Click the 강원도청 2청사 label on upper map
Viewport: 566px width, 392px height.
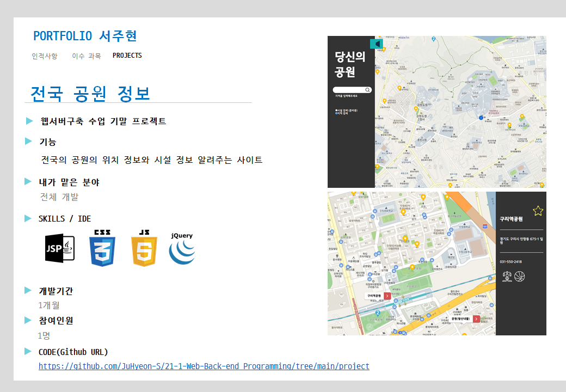point(421,118)
